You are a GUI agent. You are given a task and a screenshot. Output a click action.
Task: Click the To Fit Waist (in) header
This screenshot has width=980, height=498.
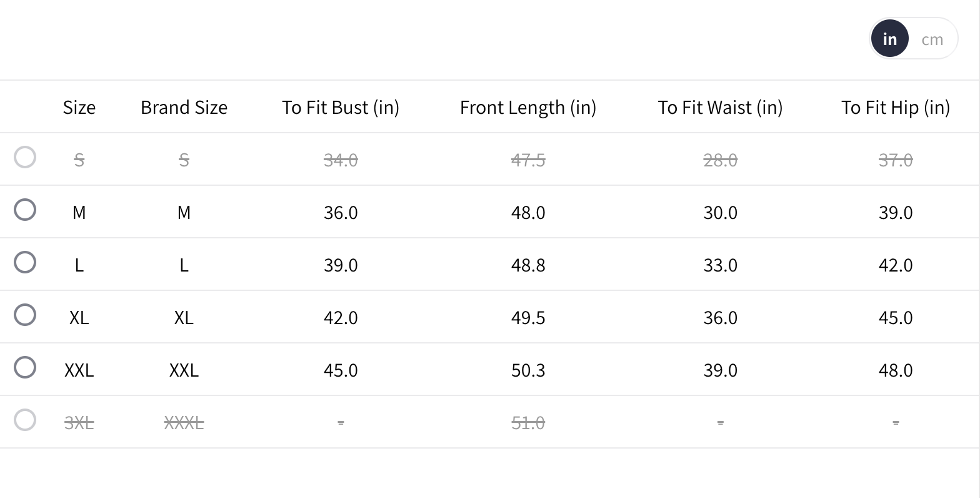[720, 108]
